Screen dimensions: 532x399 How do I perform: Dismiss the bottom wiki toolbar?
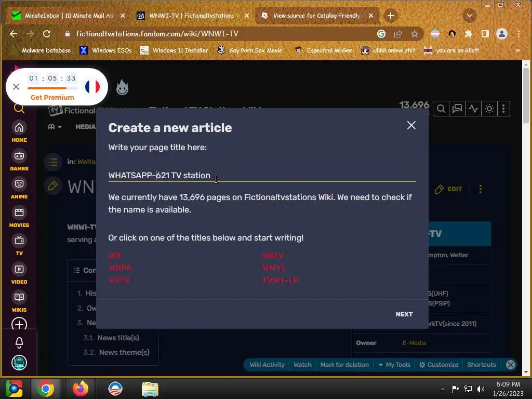coord(511,365)
